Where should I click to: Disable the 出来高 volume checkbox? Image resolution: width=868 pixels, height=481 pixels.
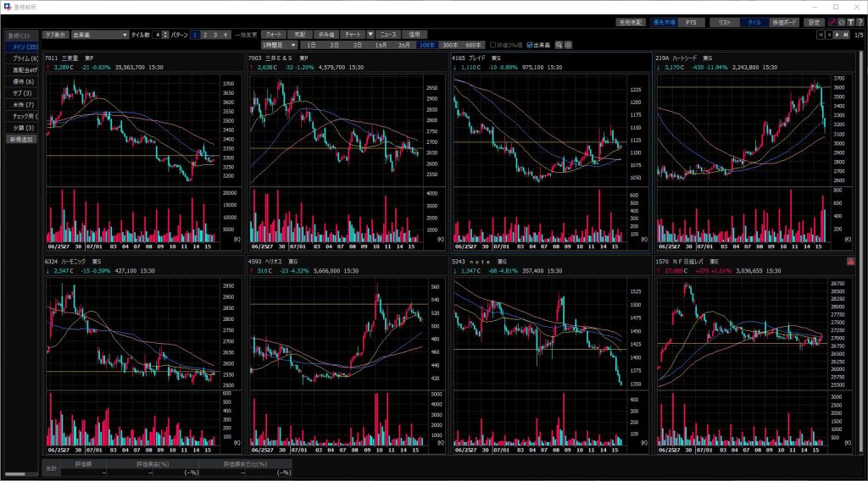pos(530,45)
